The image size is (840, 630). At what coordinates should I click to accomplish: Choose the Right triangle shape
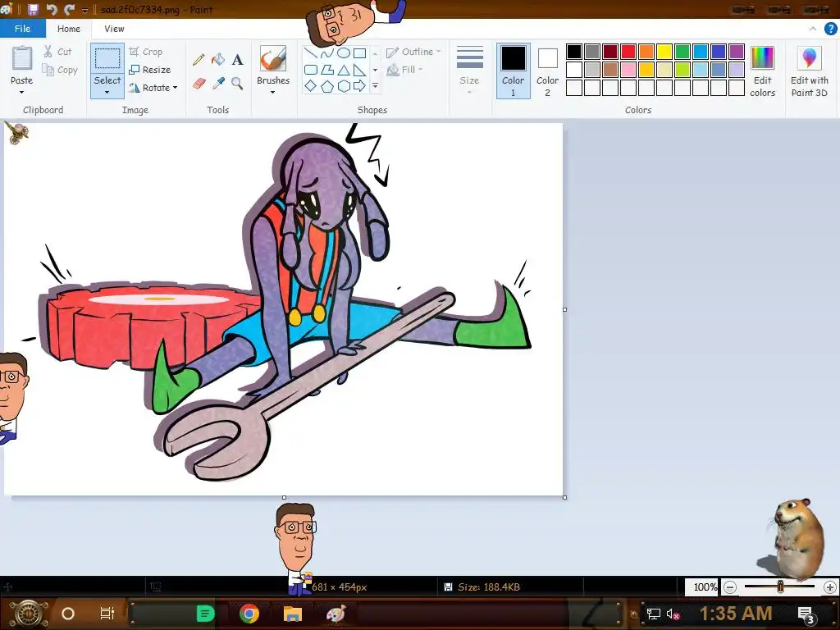(359, 70)
